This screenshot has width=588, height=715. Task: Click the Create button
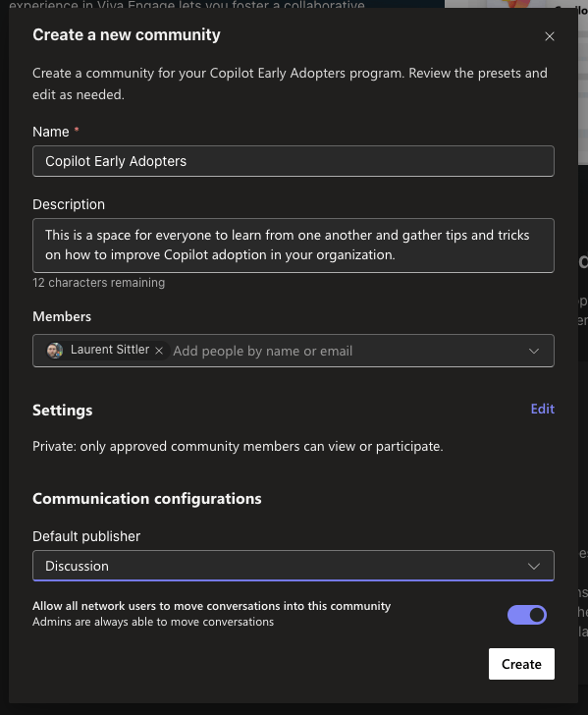pyautogui.click(x=521, y=664)
